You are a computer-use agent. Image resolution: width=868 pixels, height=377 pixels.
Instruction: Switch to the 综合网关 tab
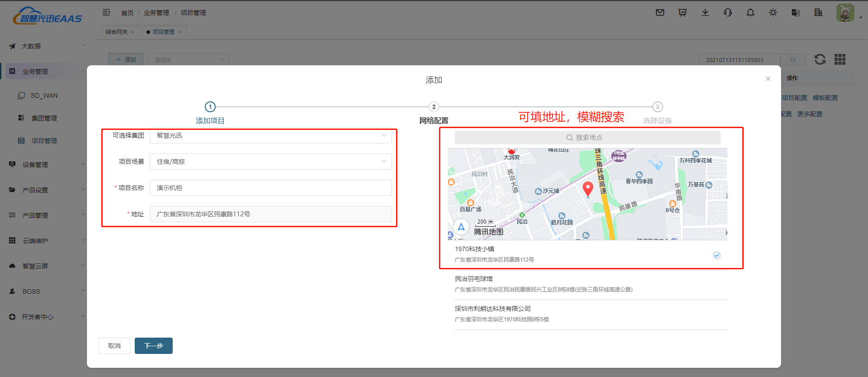tap(116, 32)
